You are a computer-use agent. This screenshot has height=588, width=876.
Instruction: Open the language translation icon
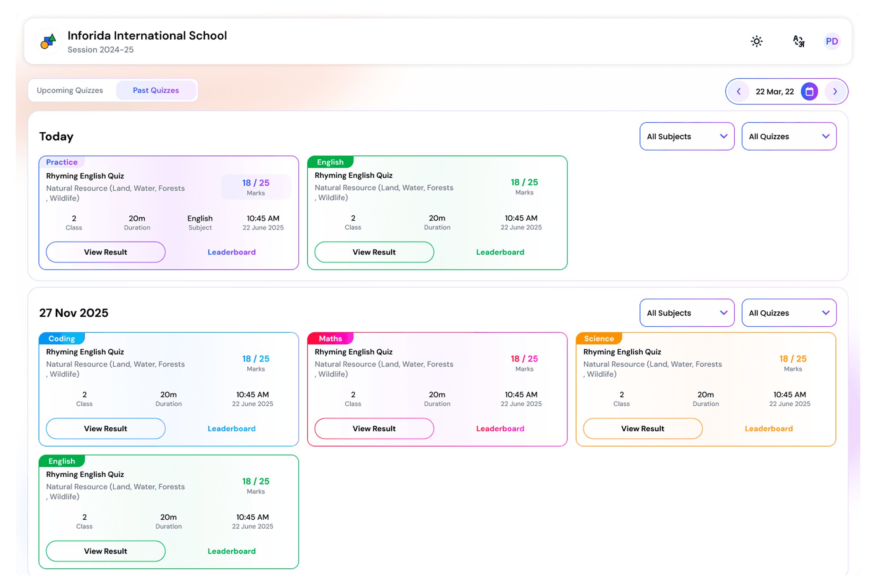pos(798,41)
